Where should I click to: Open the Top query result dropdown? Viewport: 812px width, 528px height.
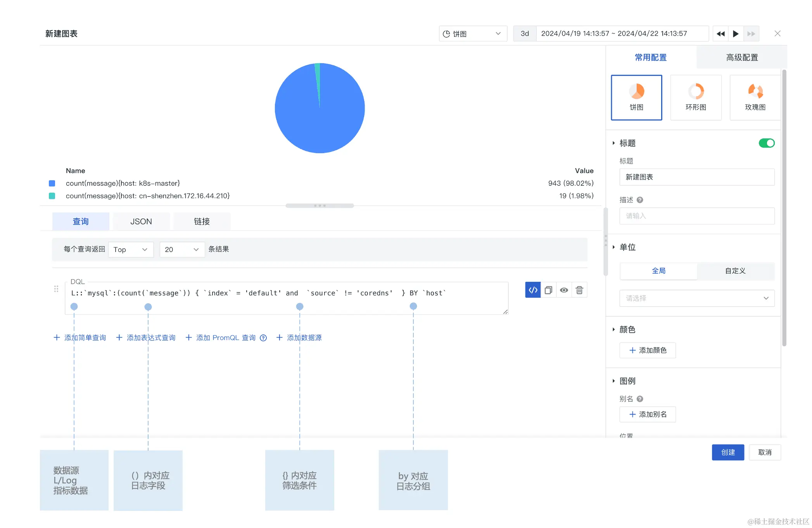(x=131, y=250)
